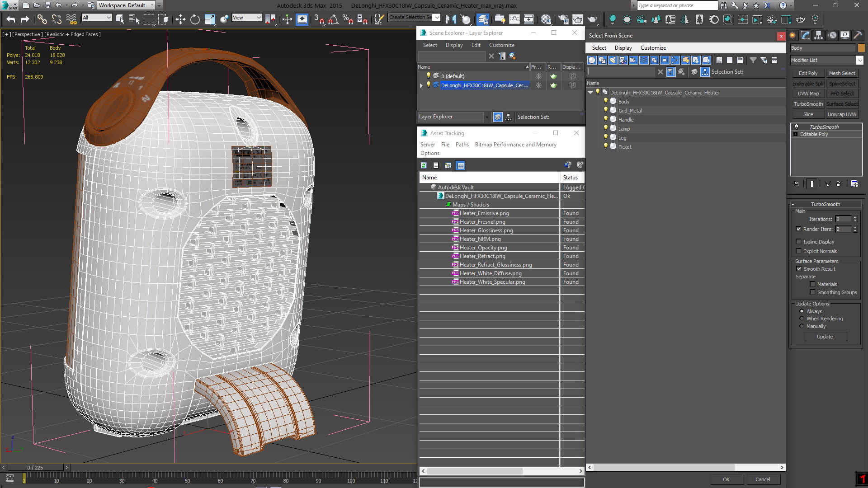This screenshot has height=488, width=868.
Task: Click Pin Stack icon below modifier stack
Action: (x=796, y=183)
